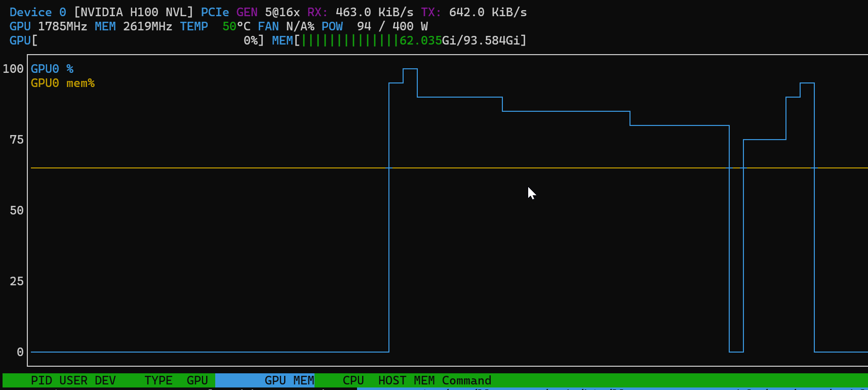
Task: Click the green MEM usage bar
Action: (x=350, y=40)
